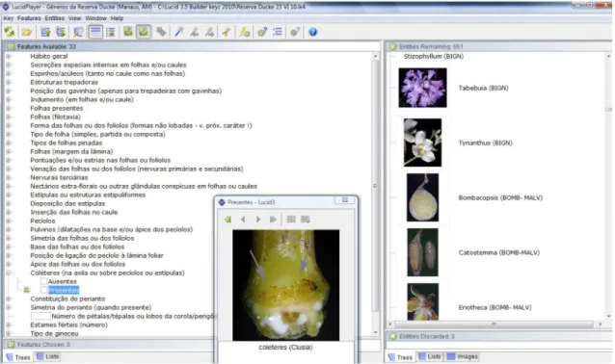Click the blue Differences list toolbar icon
The height and width of the screenshot is (364, 615).
[278, 32]
